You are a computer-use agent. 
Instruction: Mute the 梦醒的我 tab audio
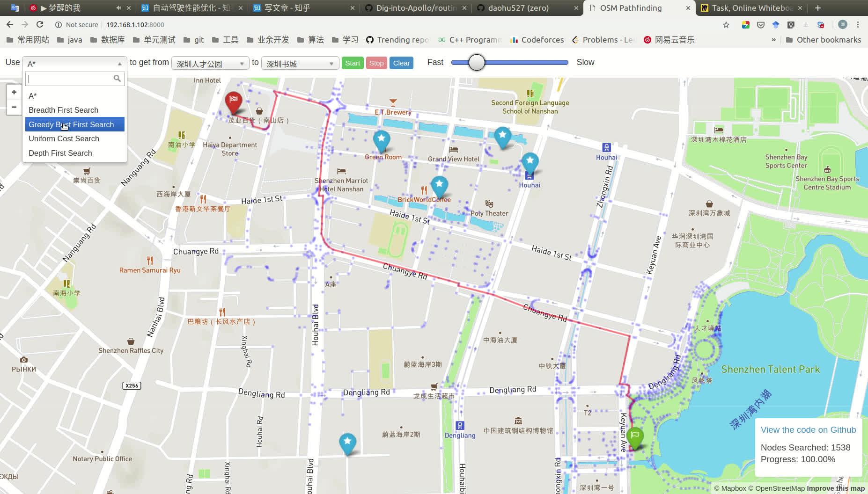tap(118, 8)
